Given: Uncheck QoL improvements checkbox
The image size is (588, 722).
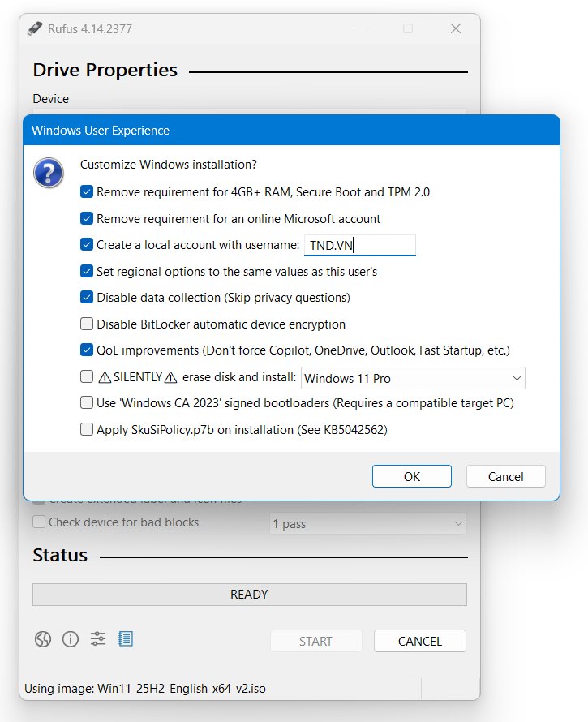Looking at the screenshot, I should (87, 350).
